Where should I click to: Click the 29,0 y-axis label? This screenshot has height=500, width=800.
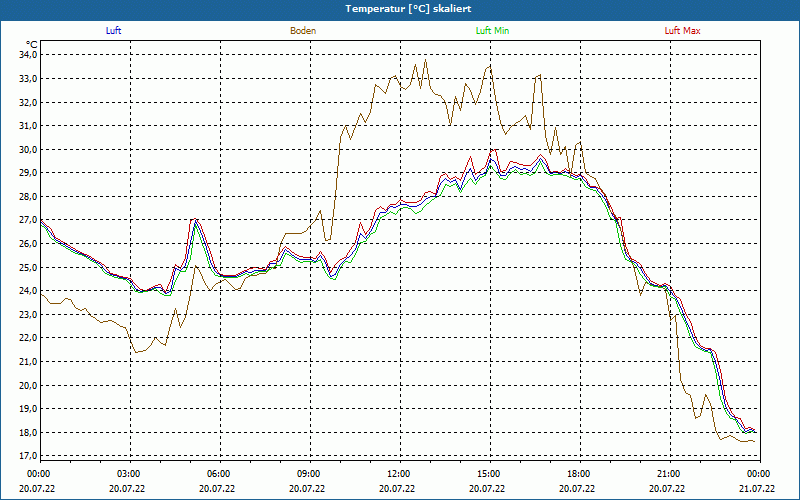point(28,173)
